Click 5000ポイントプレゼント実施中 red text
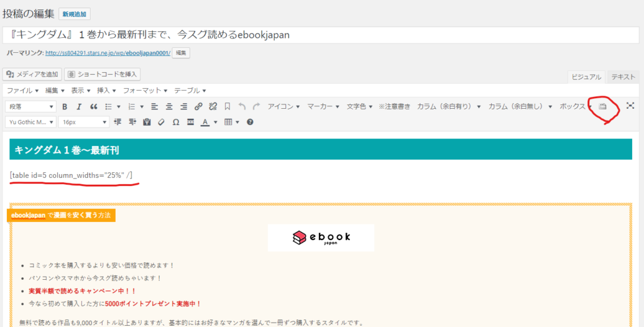The height and width of the screenshot is (327, 644). pyautogui.click(x=153, y=304)
